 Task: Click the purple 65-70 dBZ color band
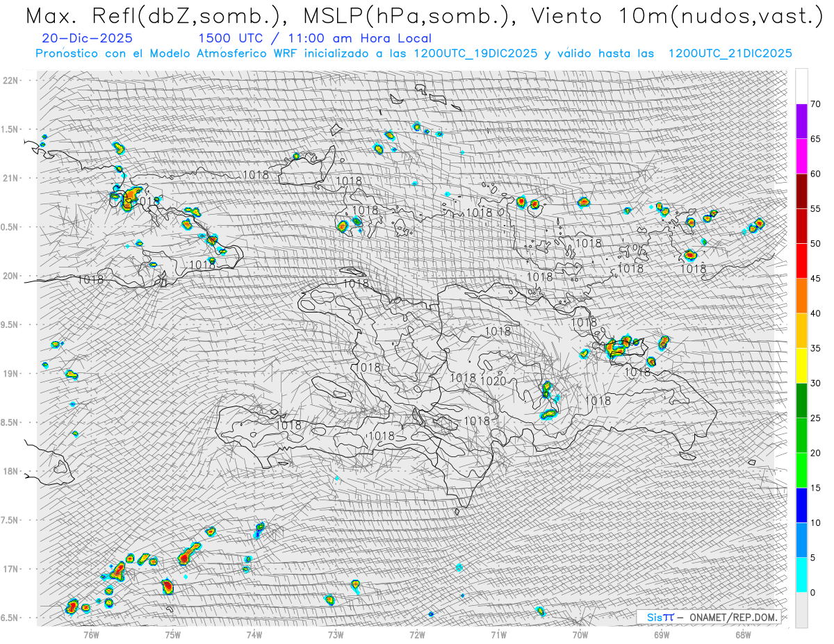(801, 122)
